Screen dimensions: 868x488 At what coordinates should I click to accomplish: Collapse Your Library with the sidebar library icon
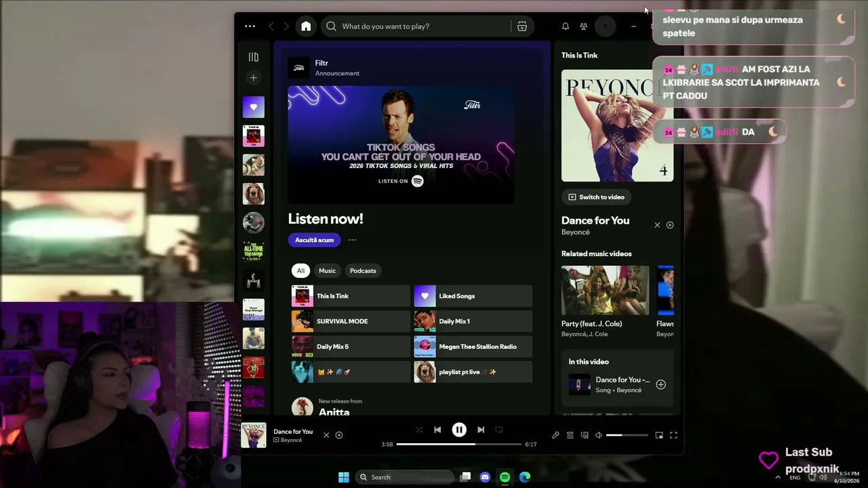tap(254, 58)
